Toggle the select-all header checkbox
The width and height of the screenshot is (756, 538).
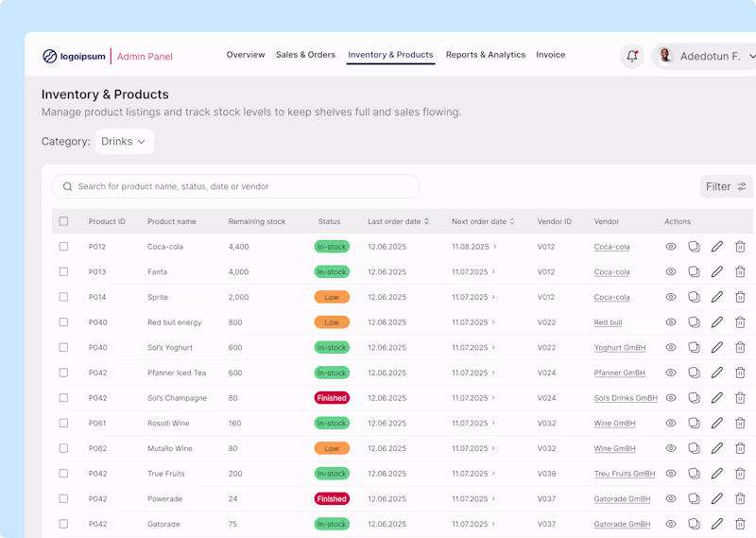(x=63, y=221)
